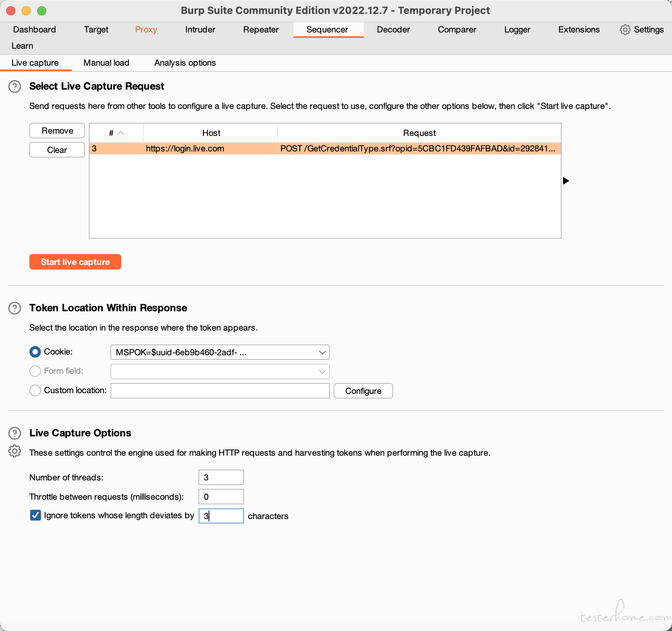The height and width of the screenshot is (631, 672).
Task: Click the macOS minimize window button
Action: pyautogui.click(x=26, y=11)
